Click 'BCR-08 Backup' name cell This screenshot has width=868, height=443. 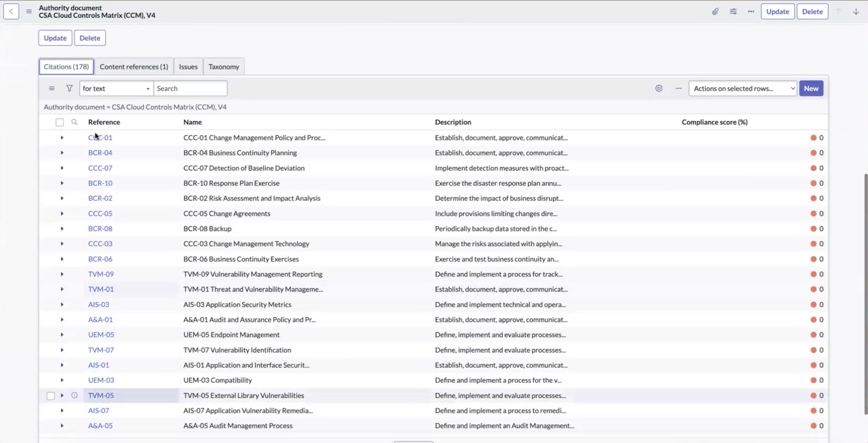pyautogui.click(x=208, y=229)
